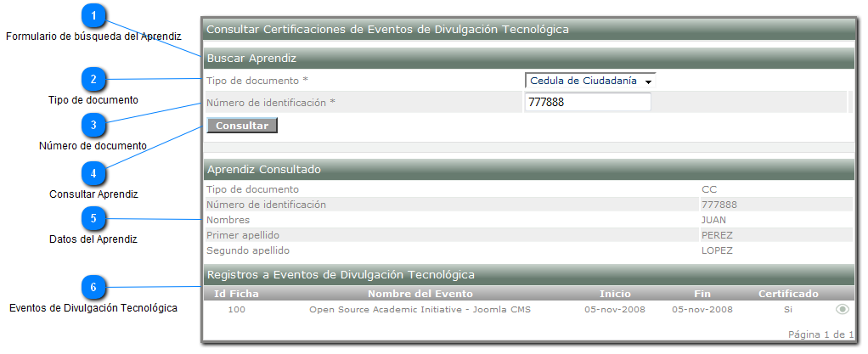Click the Consultar Certificaciones page title

(387, 30)
